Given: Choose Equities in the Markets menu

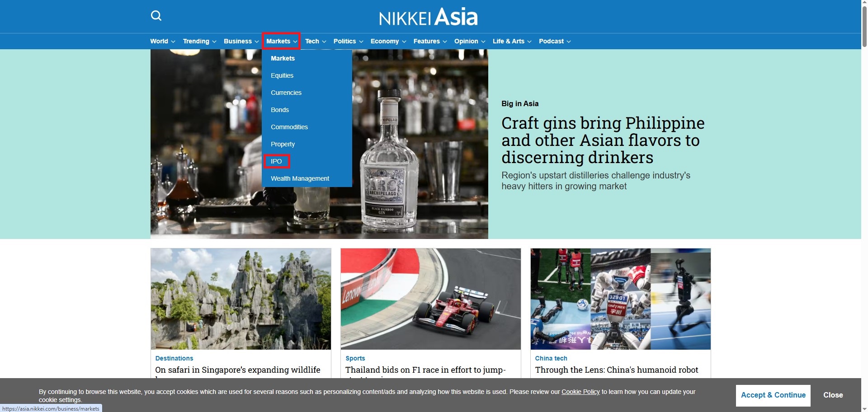Looking at the screenshot, I should (282, 75).
